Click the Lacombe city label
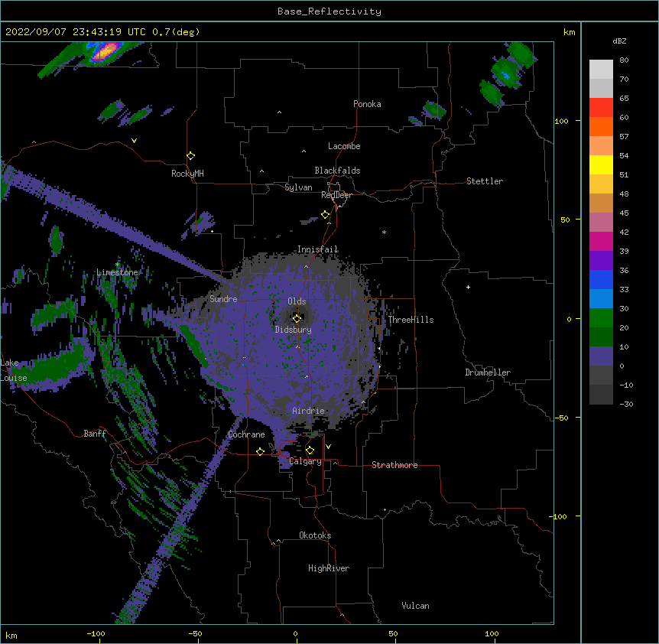659x644 pixels. point(344,146)
